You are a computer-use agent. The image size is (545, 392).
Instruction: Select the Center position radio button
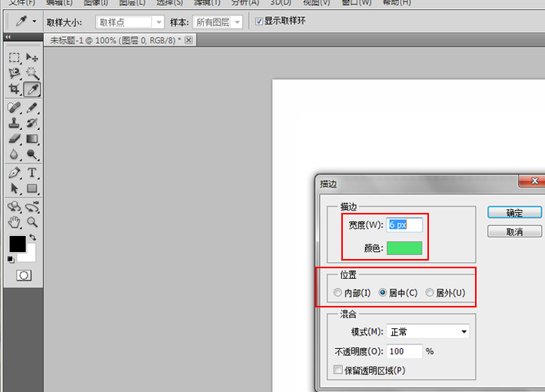point(382,293)
